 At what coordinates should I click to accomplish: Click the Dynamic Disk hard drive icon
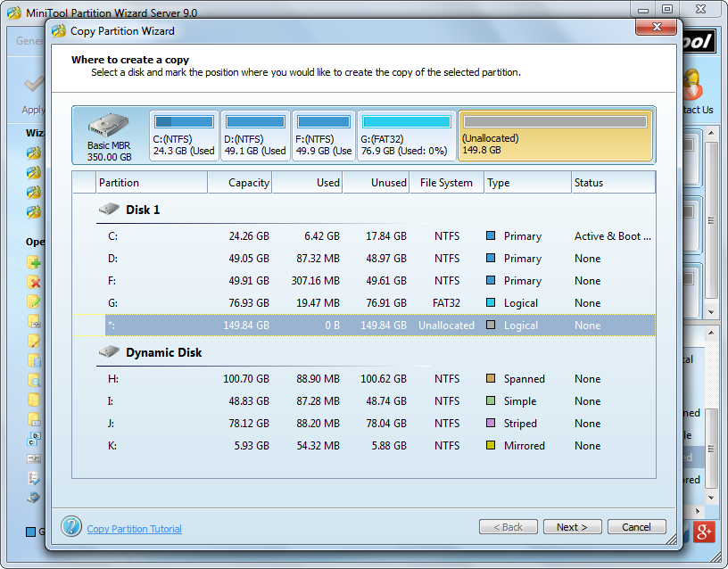[109, 351]
